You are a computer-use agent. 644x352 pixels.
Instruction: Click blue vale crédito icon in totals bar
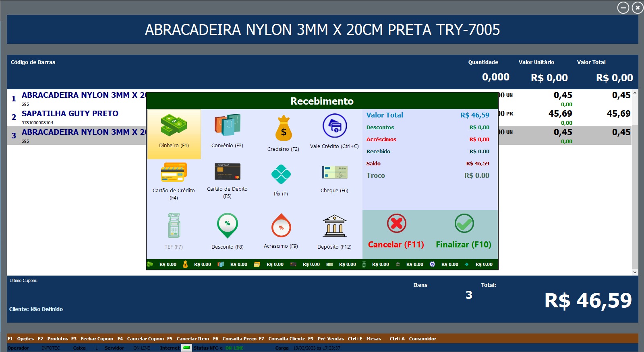coord(432,264)
